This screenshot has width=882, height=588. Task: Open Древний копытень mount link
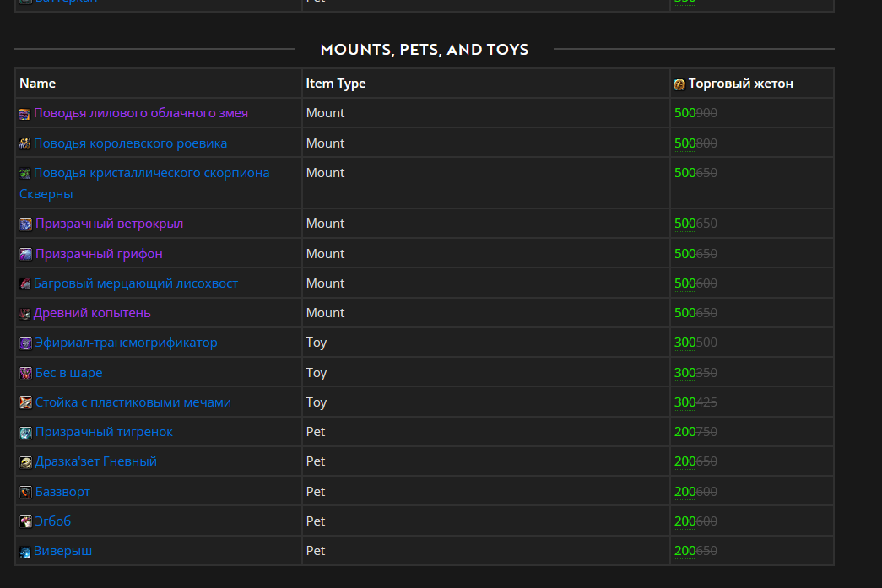tap(92, 313)
